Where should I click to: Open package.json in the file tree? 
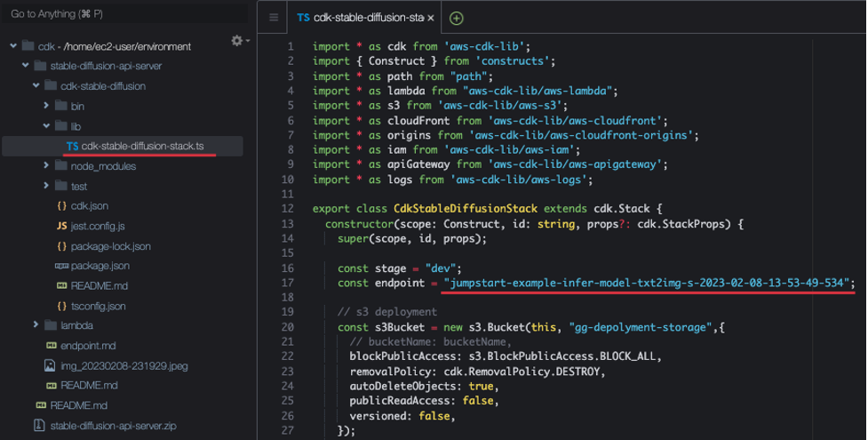(100, 266)
